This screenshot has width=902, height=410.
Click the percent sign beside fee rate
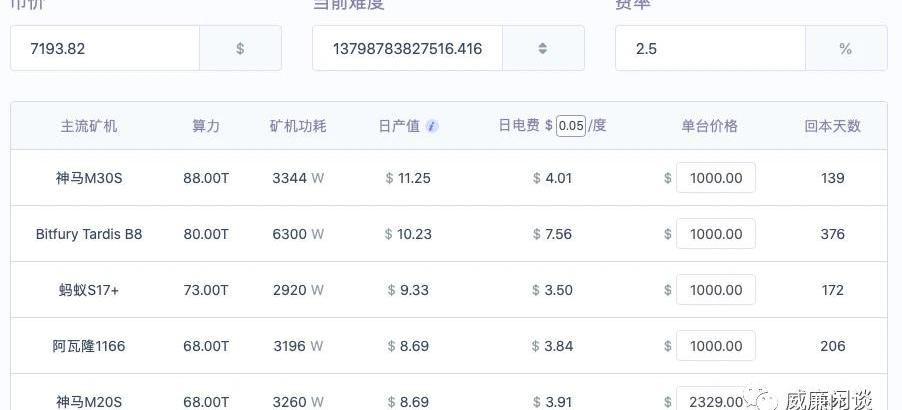[845, 48]
